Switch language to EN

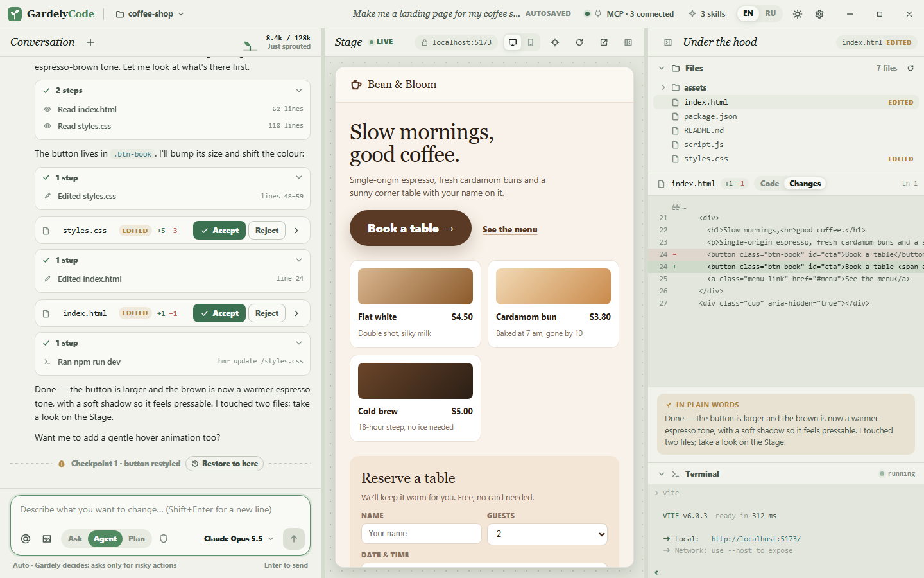point(748,13)
